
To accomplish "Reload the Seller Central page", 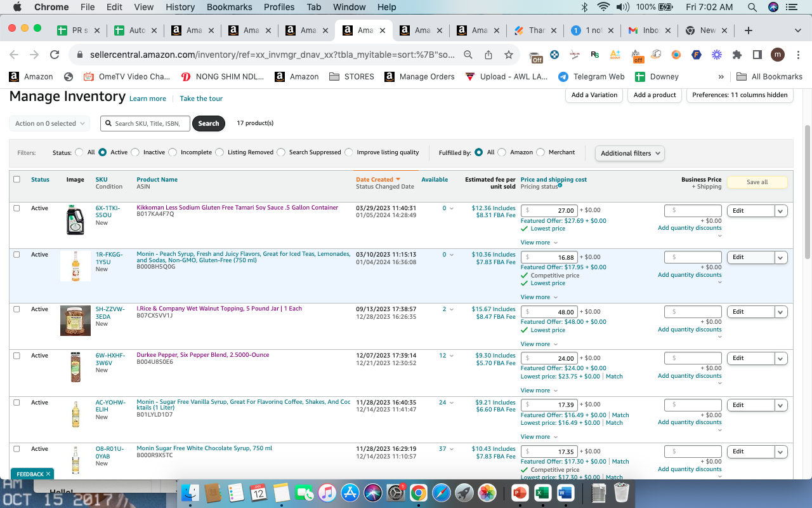I will point(55,55).
